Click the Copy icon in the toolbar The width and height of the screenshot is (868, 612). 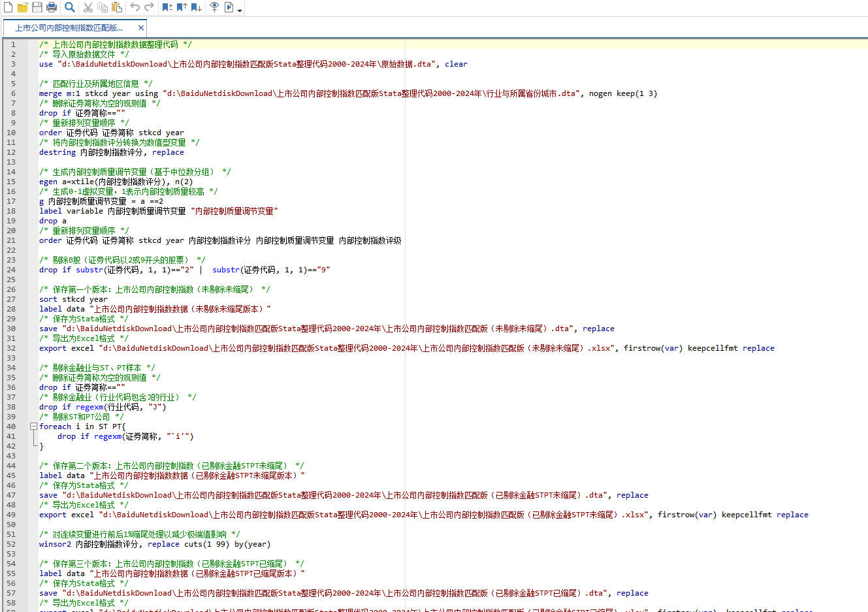[103, 7]
